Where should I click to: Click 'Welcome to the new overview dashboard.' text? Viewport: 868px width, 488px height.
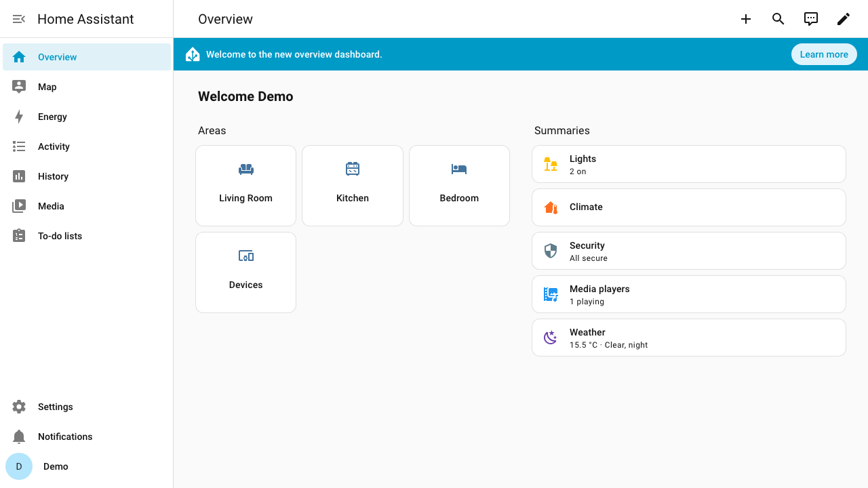294,54
